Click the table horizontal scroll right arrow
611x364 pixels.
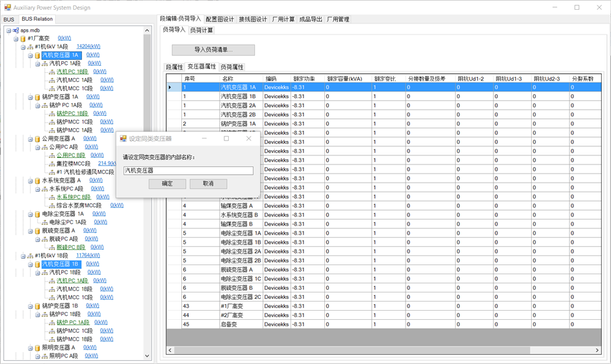tap(597, 350)
